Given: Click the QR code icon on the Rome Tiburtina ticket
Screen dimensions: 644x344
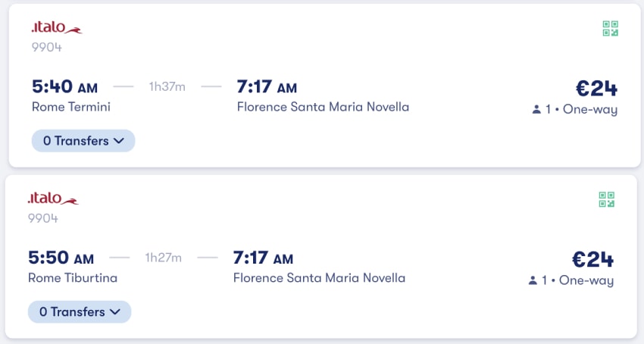Looking at the screenshot, I should click(607, 199).
